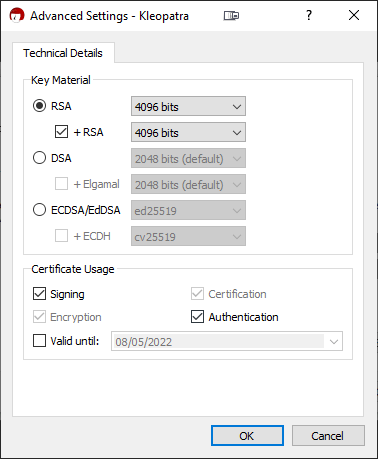
Task: Click the Encryption checkbox
Action: (x=39, y=317)
